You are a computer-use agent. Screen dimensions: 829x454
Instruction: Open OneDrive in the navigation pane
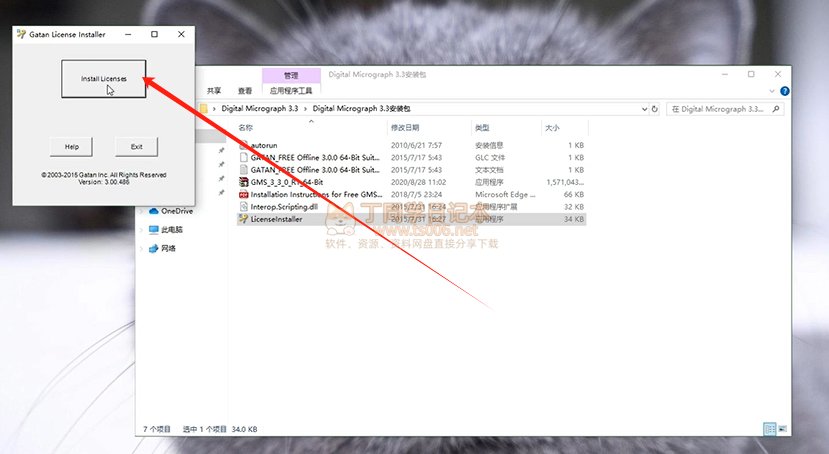177,211
